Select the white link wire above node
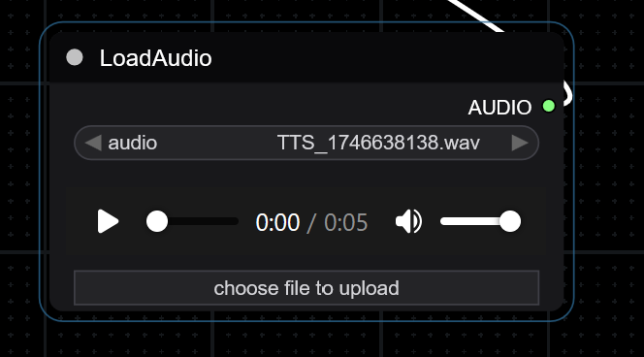The width and height of the screenshot is (644, 357). coord(476,15)
